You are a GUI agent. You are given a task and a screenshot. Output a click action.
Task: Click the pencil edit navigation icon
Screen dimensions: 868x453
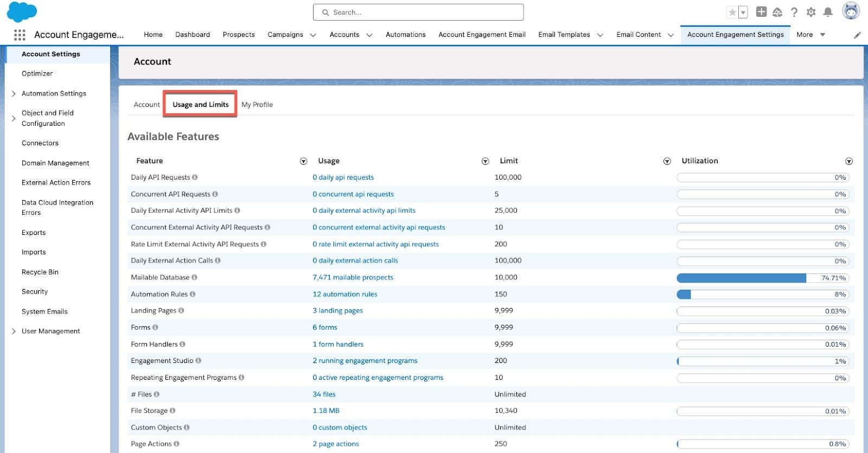coord(857,35)
